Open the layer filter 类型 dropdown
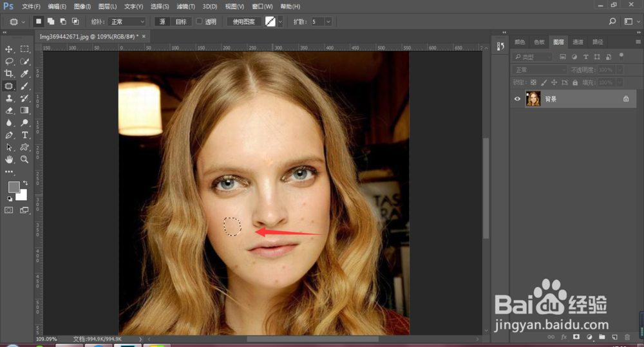This screenshot has width=644, height=347. point(533,57)
